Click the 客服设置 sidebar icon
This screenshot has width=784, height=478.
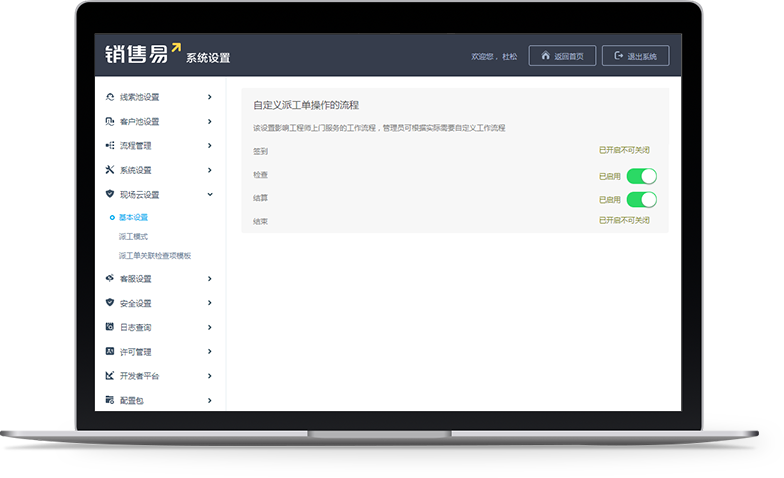coord(110,278)
